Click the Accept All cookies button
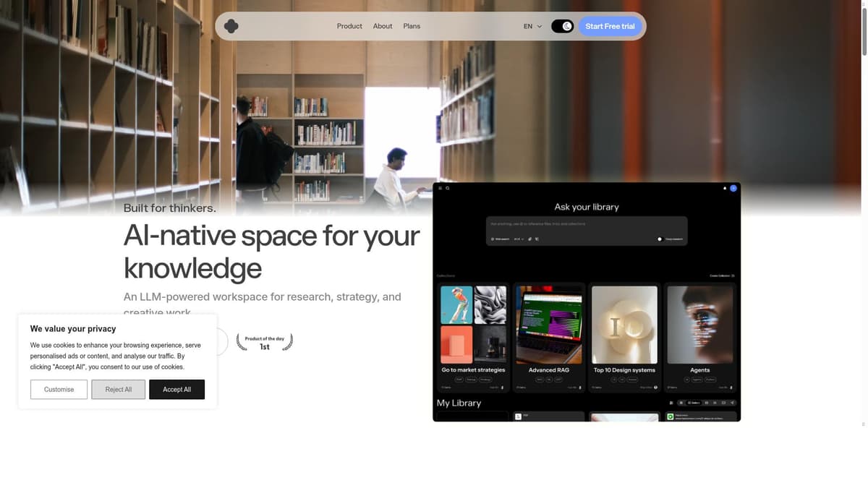The image size is (868, 488). tap(176, 389)
